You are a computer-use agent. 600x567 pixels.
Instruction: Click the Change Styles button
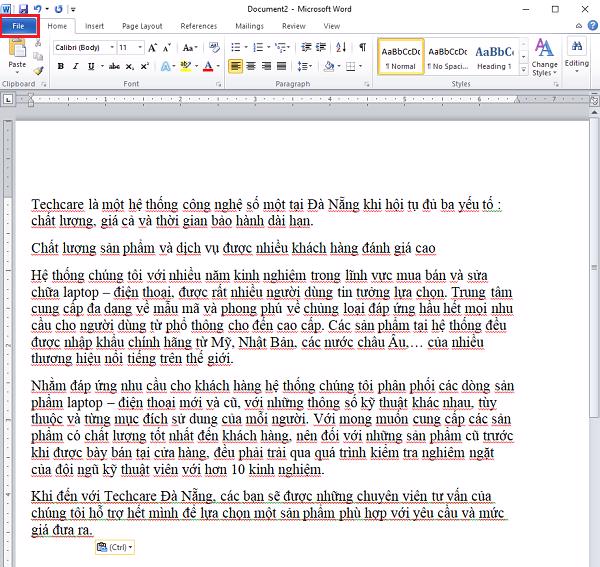(545, 57)
